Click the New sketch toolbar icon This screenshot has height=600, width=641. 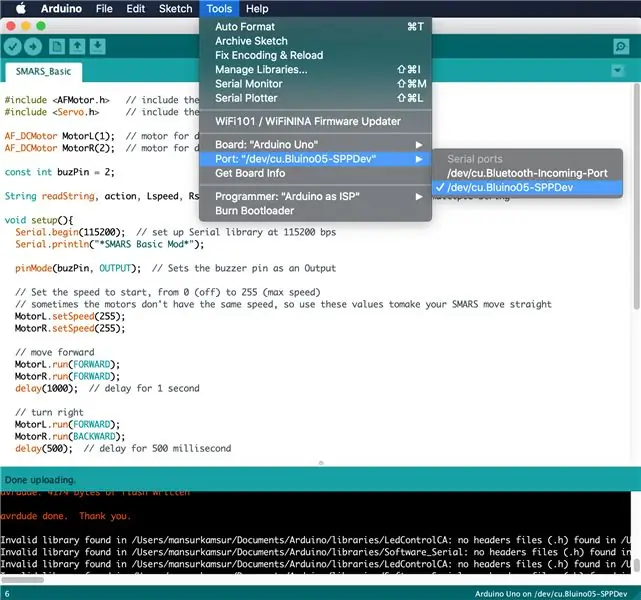[x=57, y=47]
